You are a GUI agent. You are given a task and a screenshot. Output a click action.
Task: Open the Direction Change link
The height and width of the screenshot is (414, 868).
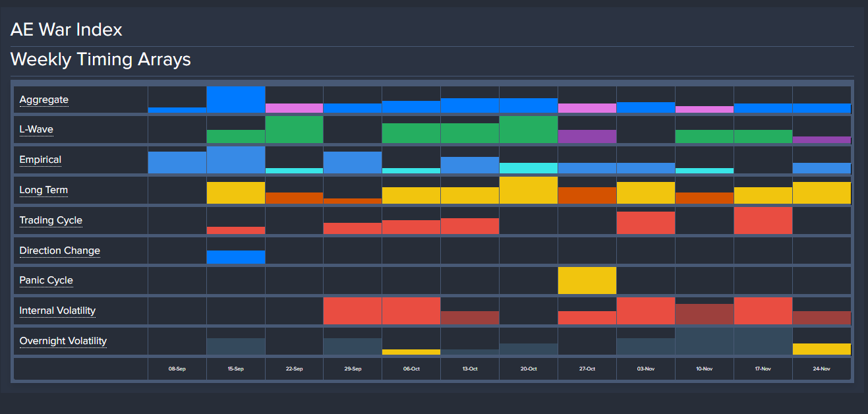click(x=59, y=251)
